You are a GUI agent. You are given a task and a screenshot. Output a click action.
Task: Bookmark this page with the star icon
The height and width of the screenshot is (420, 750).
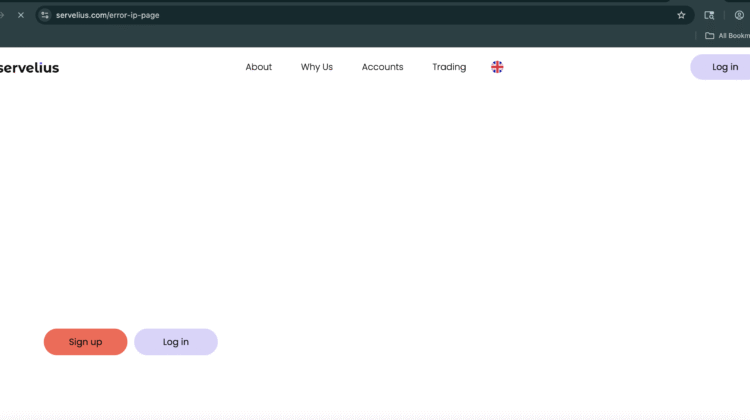(681, 15)
